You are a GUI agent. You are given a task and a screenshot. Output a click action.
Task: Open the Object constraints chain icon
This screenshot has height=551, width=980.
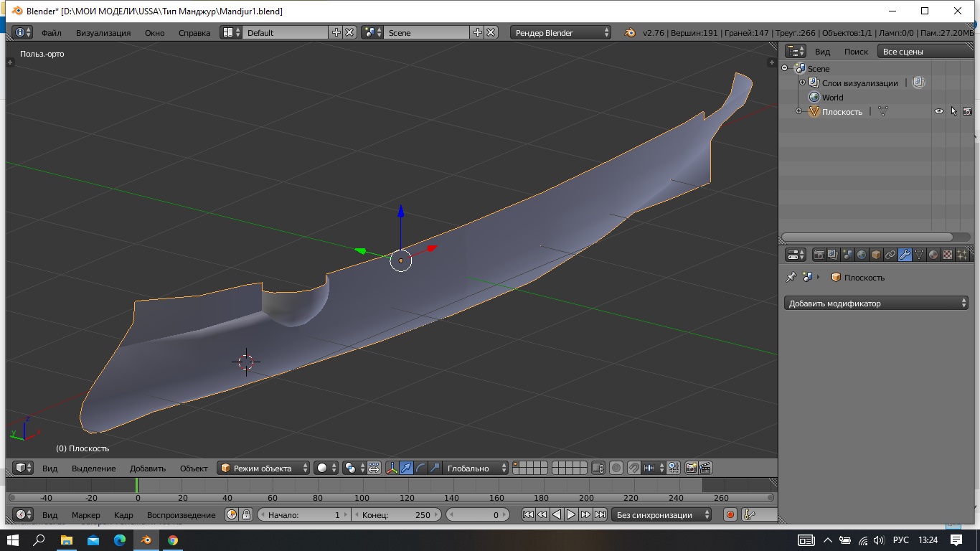pos(890,255)
